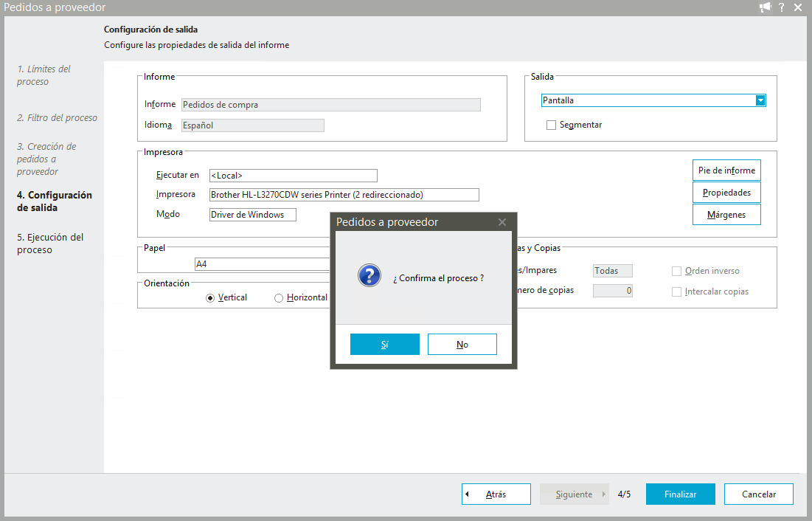This screenshot has width=812, height=521.
Task: Cancel the wizard with Cancelar
Action: click(x=759, y=494)
